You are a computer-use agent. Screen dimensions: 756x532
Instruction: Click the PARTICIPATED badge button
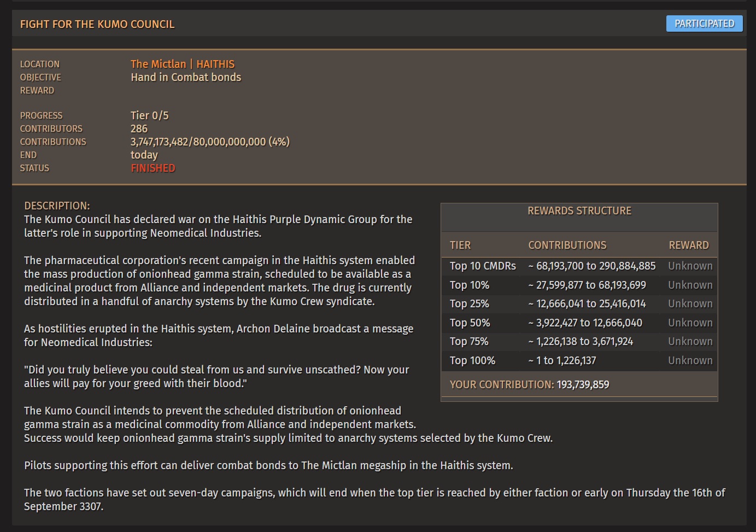click(x=704, y=24)
